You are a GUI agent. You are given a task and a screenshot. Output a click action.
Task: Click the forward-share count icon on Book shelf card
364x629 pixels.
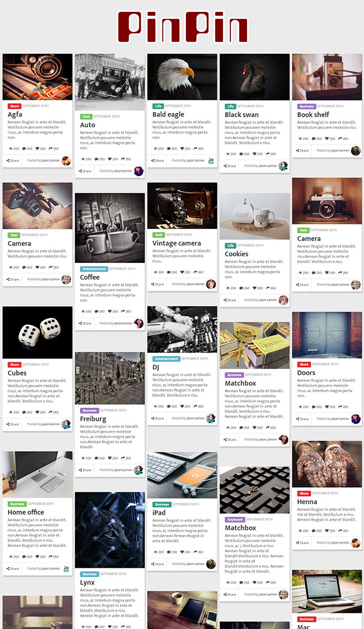(340, 138)
